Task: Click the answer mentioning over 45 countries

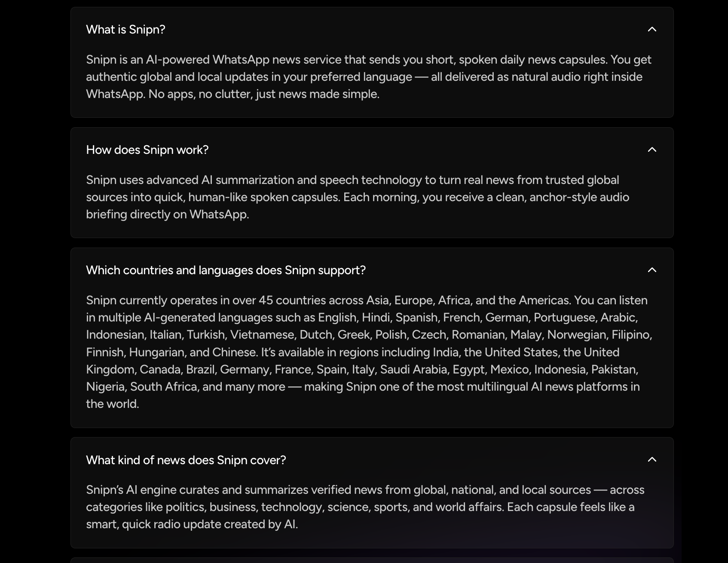Action: [x=367, y=300]
